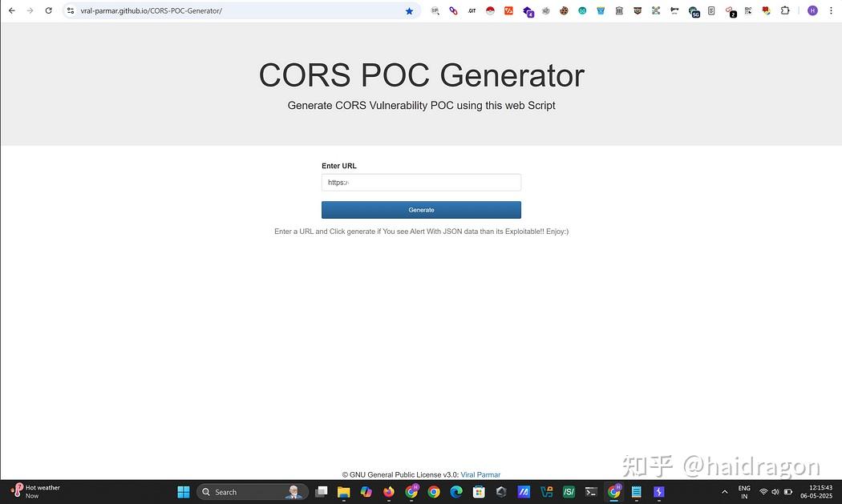Click the Pokeball-styled extension icon
This screenshot has width=842, height=504.
(x=490, y=10)
